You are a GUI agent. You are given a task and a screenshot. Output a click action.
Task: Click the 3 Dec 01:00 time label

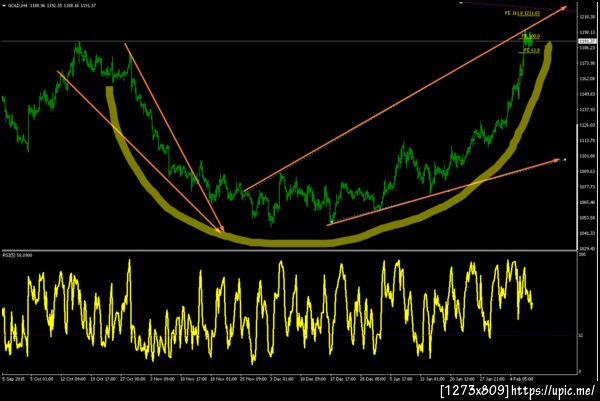tap(283, 379)
